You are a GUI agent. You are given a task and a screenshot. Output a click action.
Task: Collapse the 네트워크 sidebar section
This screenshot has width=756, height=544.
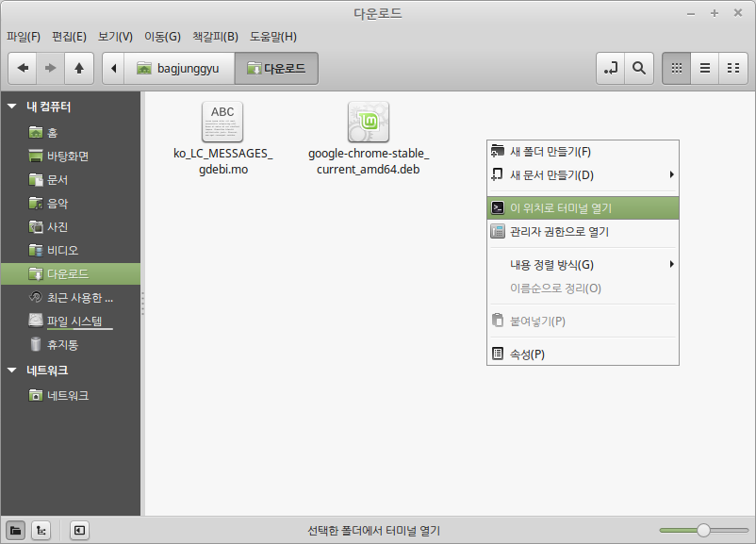(x=12, y=370)
